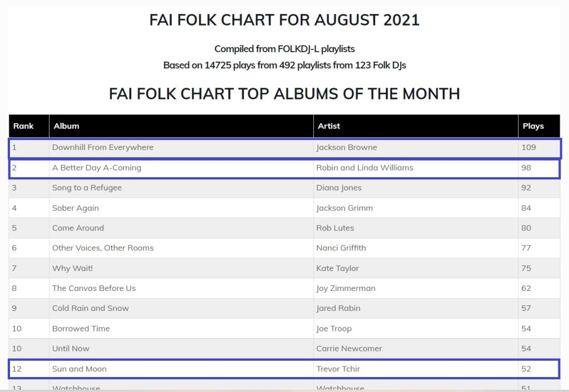This screenshot has height=392, width=569.
Task: Click artist Rob Lutes
Action: pyautogui.click(x=335, y=228)
